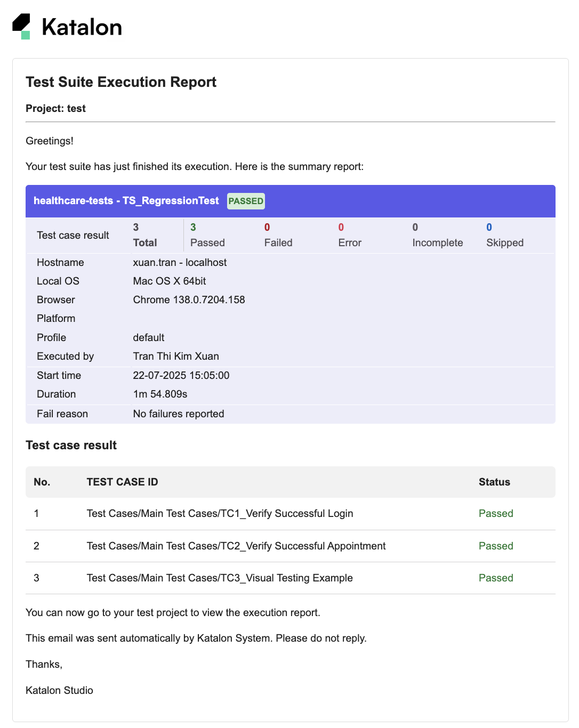This screenshot has height=728, width=579.
Task: Select the Executed by value Tran Thi Kim Xuan
Action: pos(176,357)
